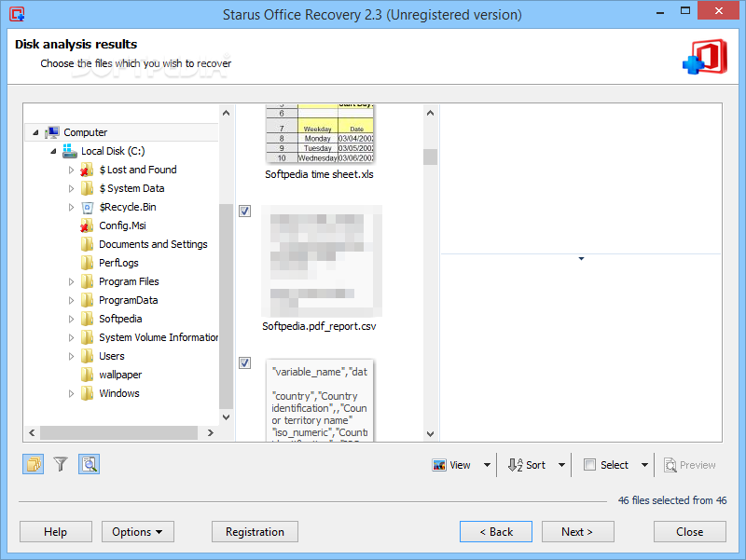The image size is (746, 560).
Task: Click the Documents and Settings folder icon
Action: pos(87,244)
